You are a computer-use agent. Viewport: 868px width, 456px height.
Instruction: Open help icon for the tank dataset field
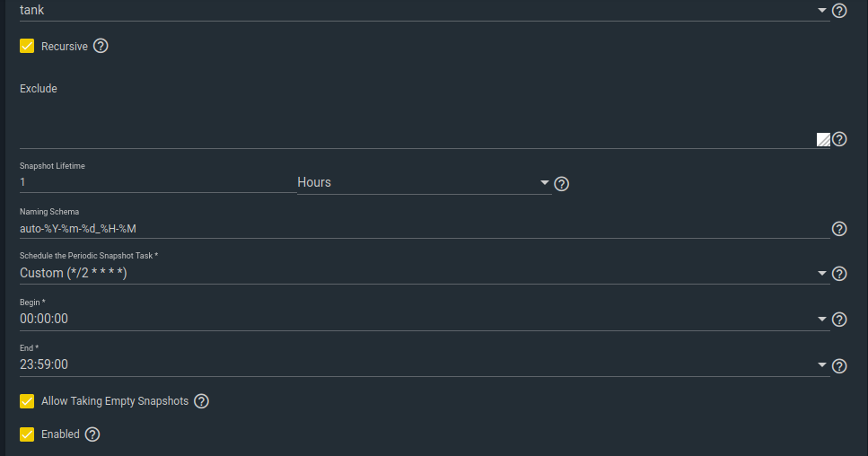point(839,11)
